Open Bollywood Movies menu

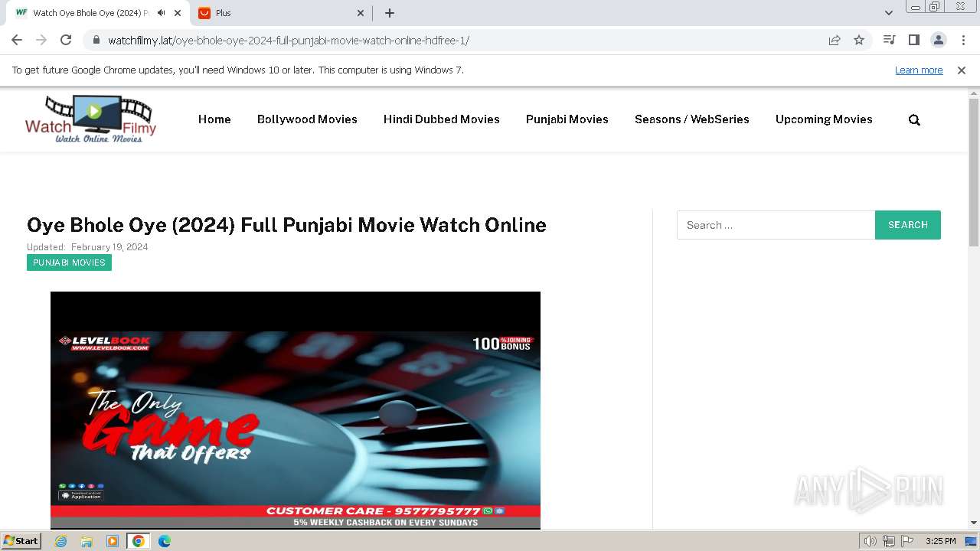pyautogui.click(x=307, y=119)
